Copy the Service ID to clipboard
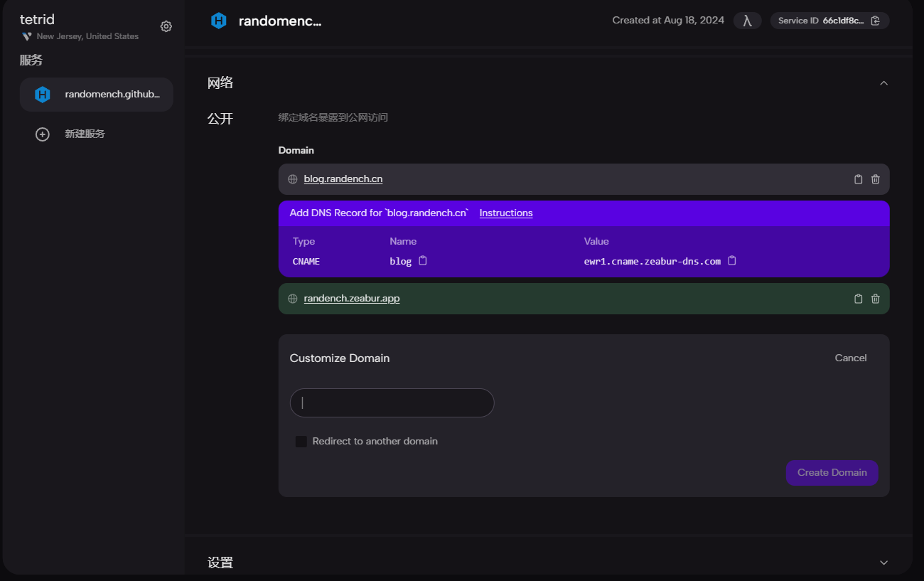The image size is (924, 581). pyautogui.click(x=875, y=21)
